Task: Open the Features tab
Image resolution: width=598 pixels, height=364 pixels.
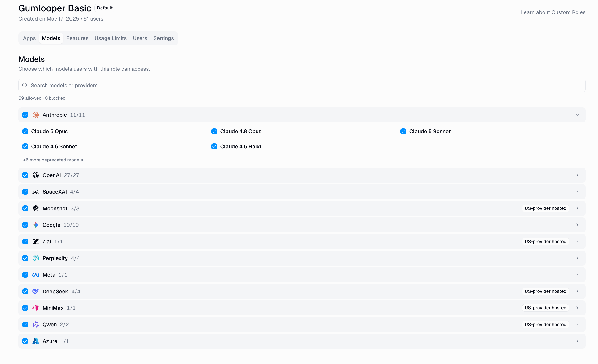Action: [77, 38]
